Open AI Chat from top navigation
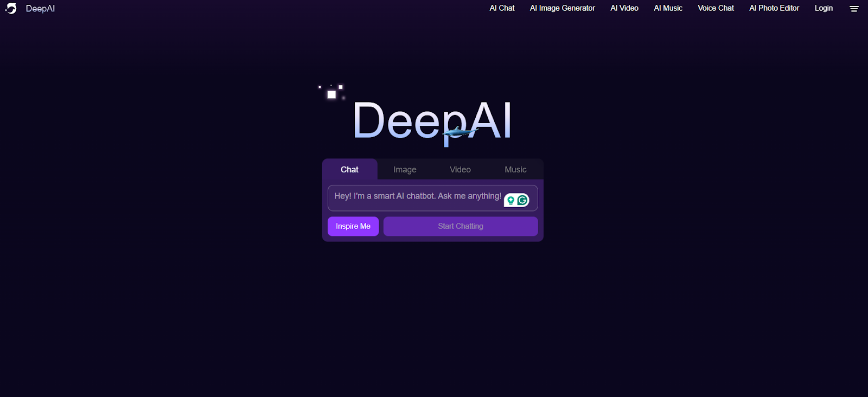 pyautogui.click(x=502, y=8)
